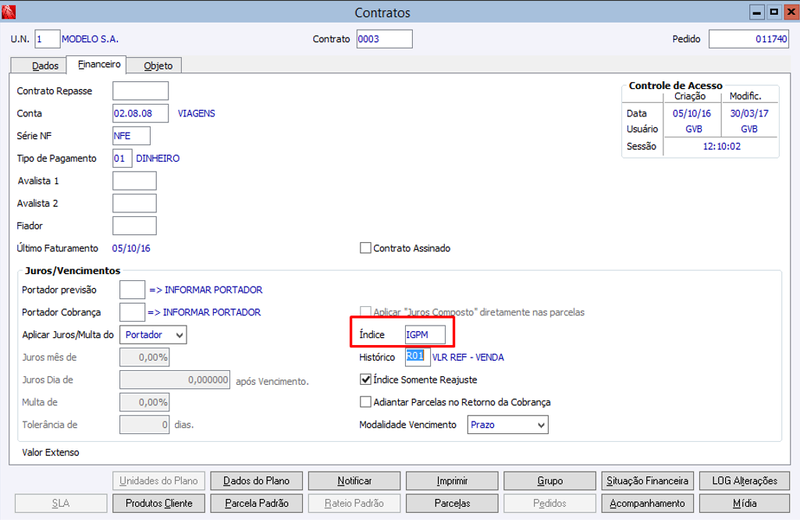The width and height of the screenshot is (800, 520).
Task: Click the Índice field containing IGPM
Action: pos(425,335)
